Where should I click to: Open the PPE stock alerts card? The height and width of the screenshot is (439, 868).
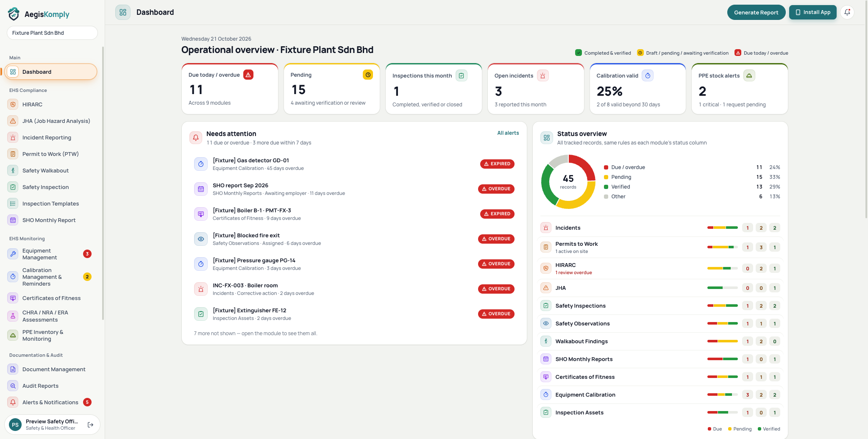740,89
